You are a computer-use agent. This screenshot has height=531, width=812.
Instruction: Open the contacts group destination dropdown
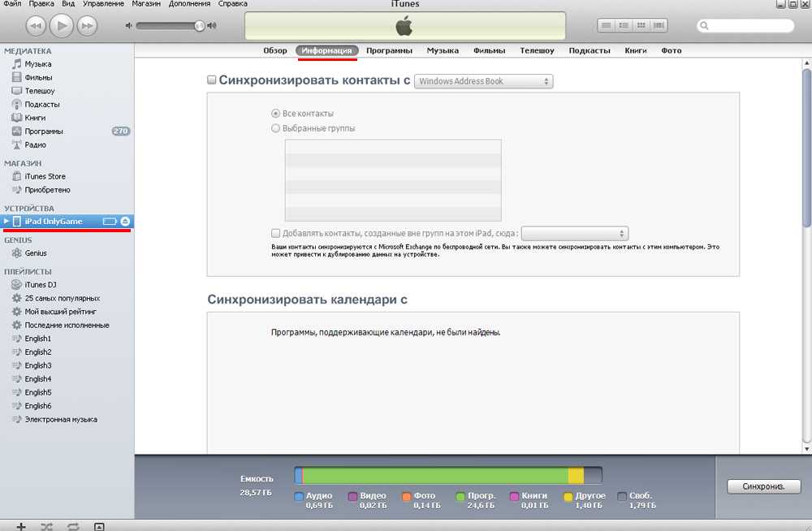pyautogui.click(x=574, y=233)
